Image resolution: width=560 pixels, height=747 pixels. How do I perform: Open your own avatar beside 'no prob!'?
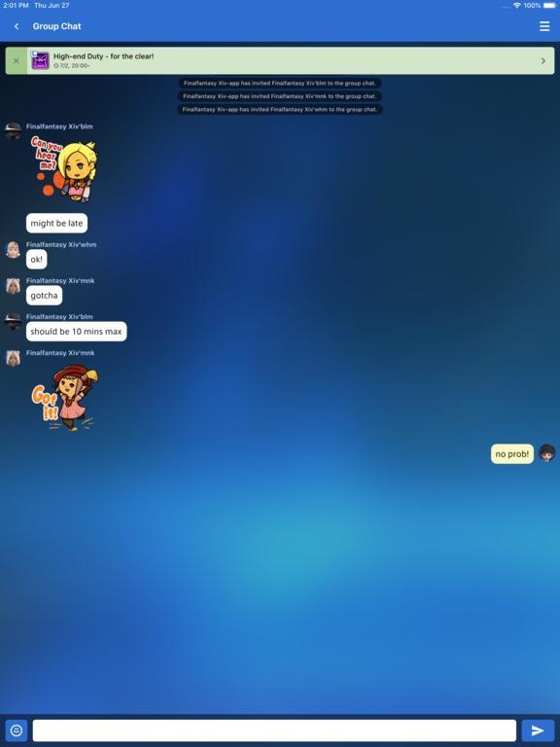coord(546,452)
